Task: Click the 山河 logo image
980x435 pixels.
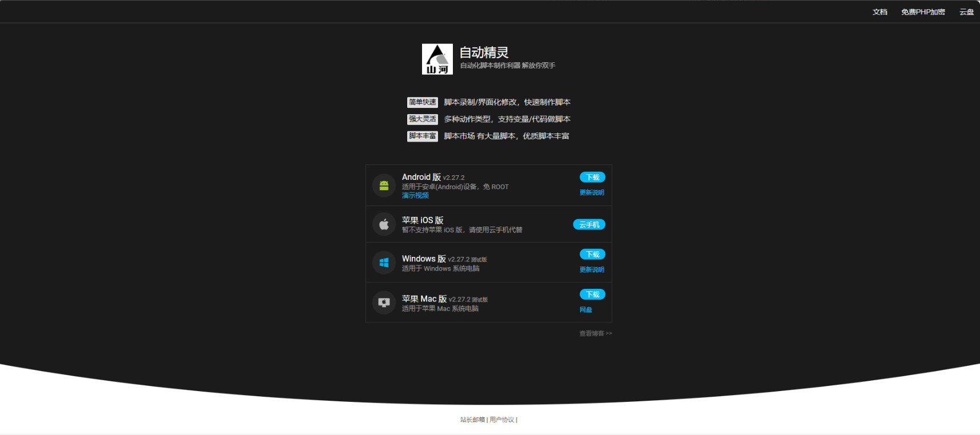Action: [437, 59]
